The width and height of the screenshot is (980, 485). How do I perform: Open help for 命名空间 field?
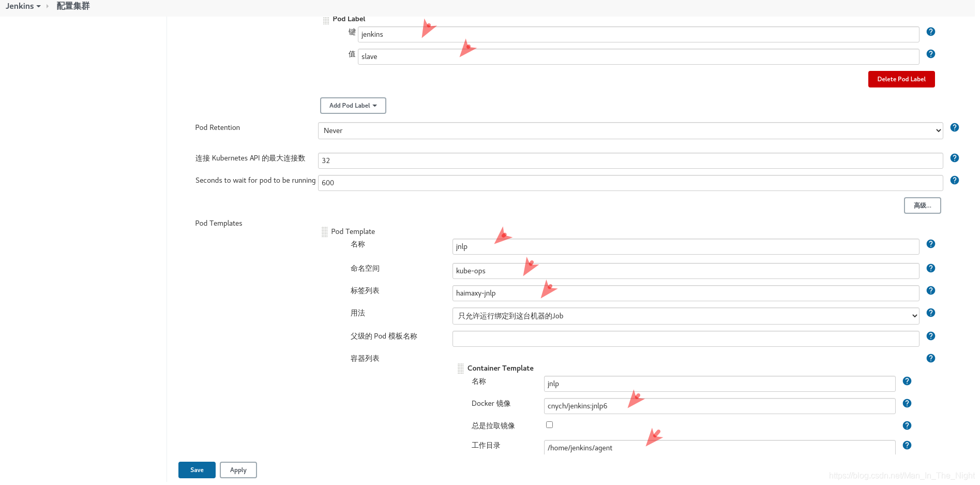[x=930, y=268]
